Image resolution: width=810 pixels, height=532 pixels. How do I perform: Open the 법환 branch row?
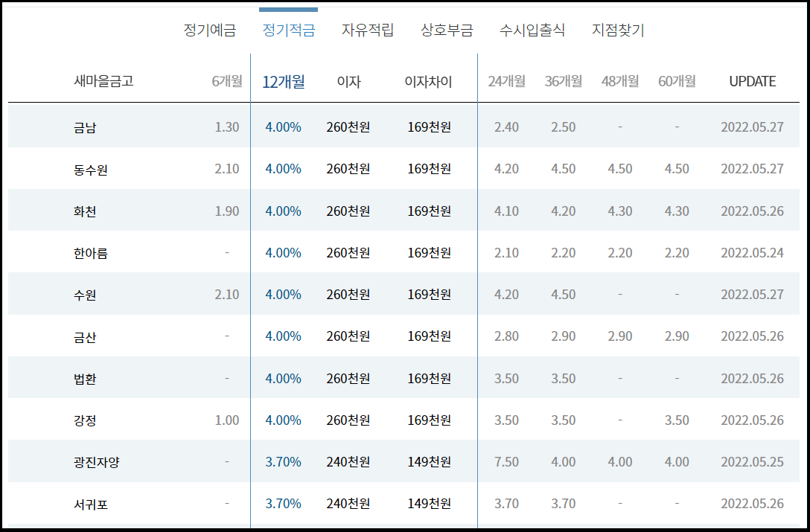(x=404, y=377)
